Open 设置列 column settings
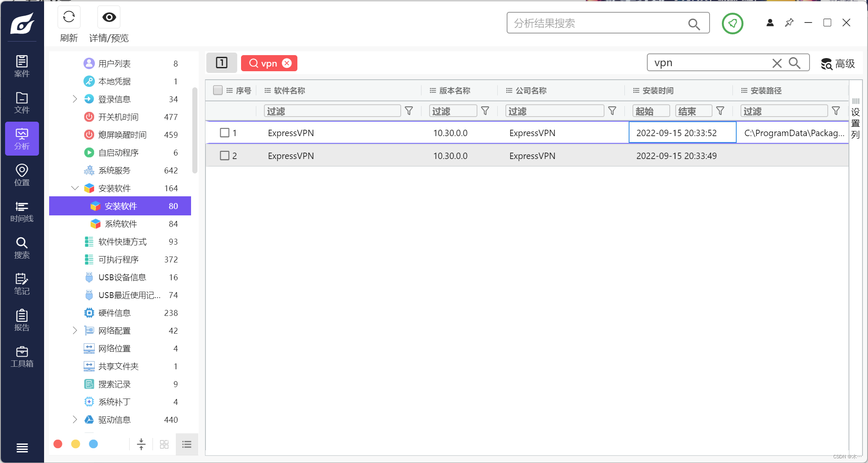 (855, 119)
